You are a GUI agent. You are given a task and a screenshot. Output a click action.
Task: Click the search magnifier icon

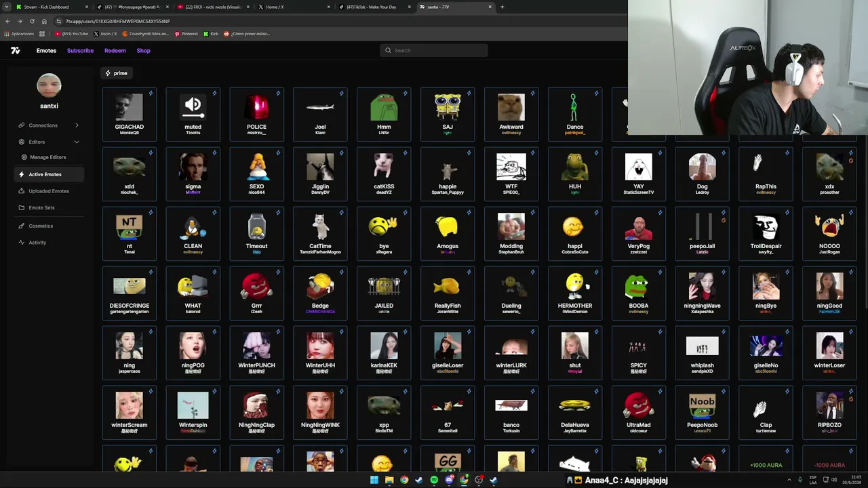[389, 50]
